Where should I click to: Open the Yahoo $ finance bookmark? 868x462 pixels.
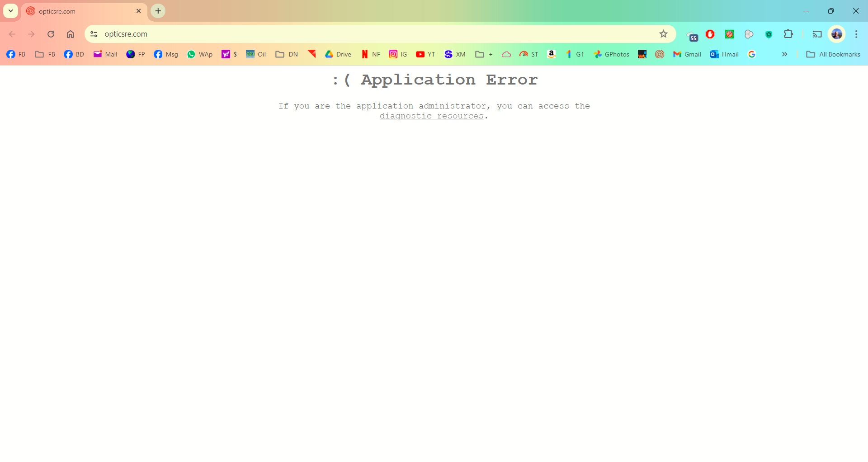[229, 54]
